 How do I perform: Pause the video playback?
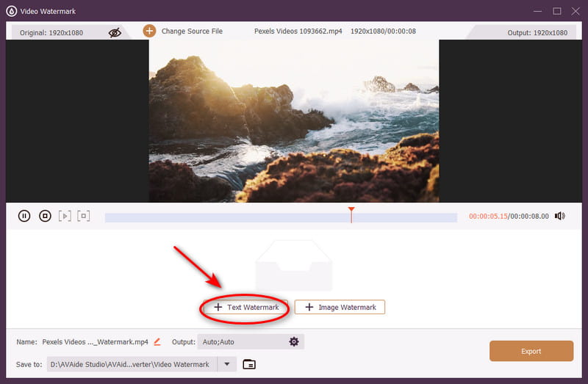tap(24, 216)
